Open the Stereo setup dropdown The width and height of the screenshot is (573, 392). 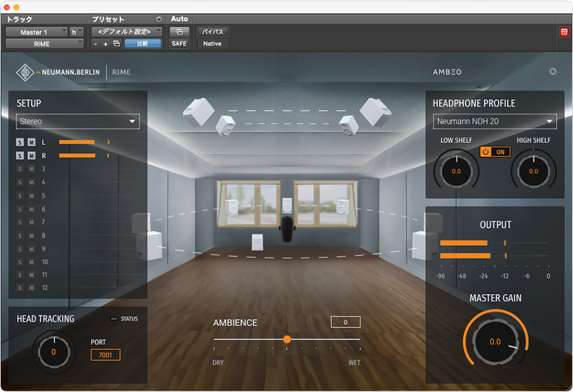(78, 122)
